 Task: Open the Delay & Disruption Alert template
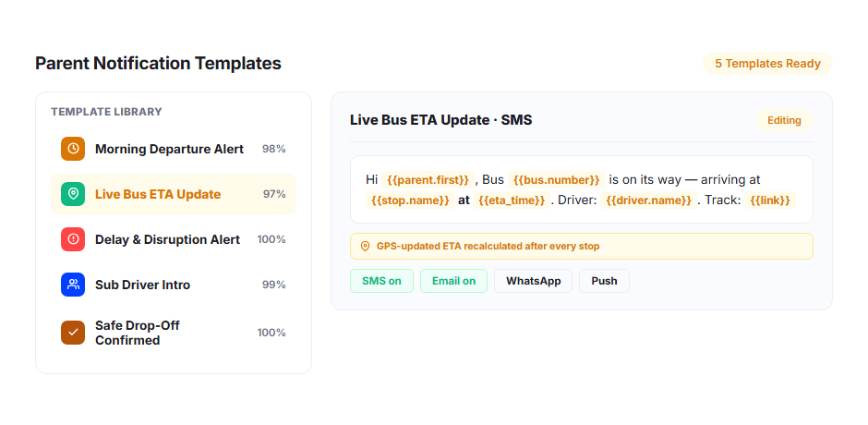(x=174, y=239)
